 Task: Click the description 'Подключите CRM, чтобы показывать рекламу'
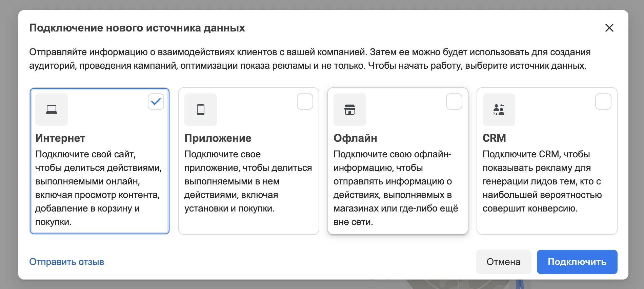(x=542, y=181)
